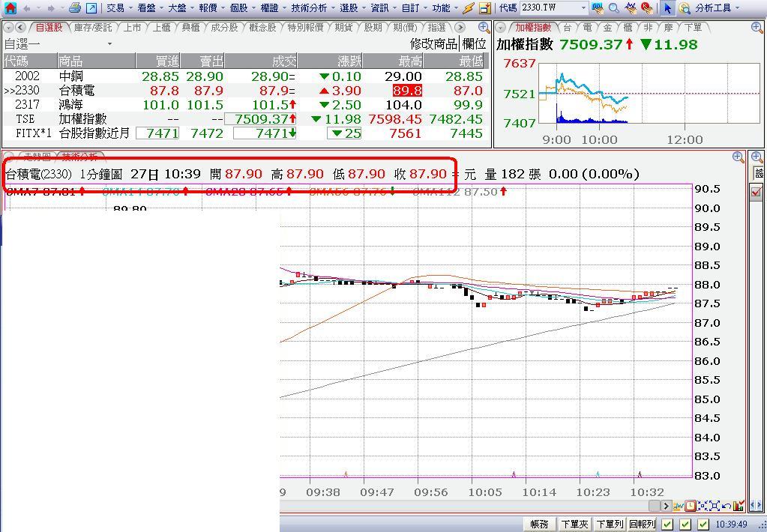Click the 下單列 button
This screenshot has height=532, width=767.
pos(609,525)
